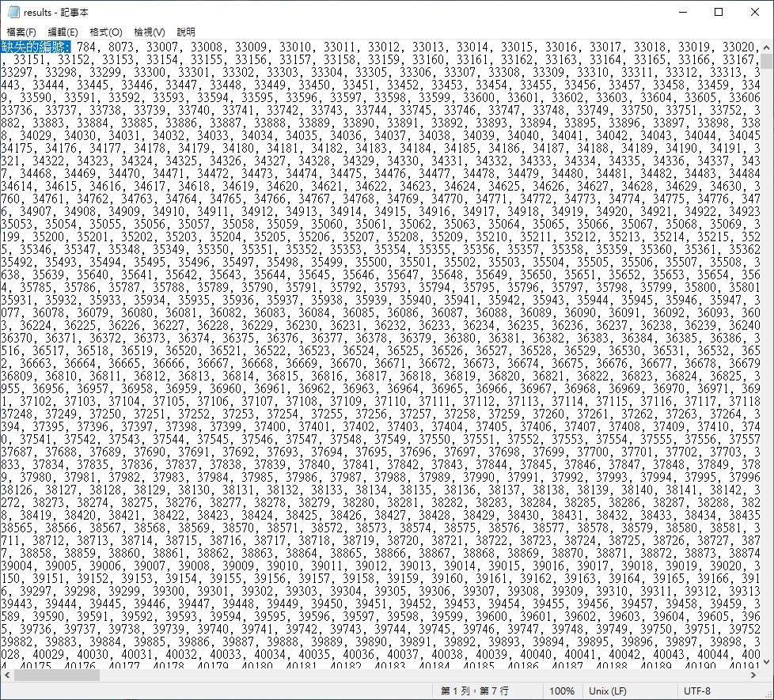774x700 pixels.
Task: Click the number 39882
Action: pyautogui.click(x=17, y=641)
